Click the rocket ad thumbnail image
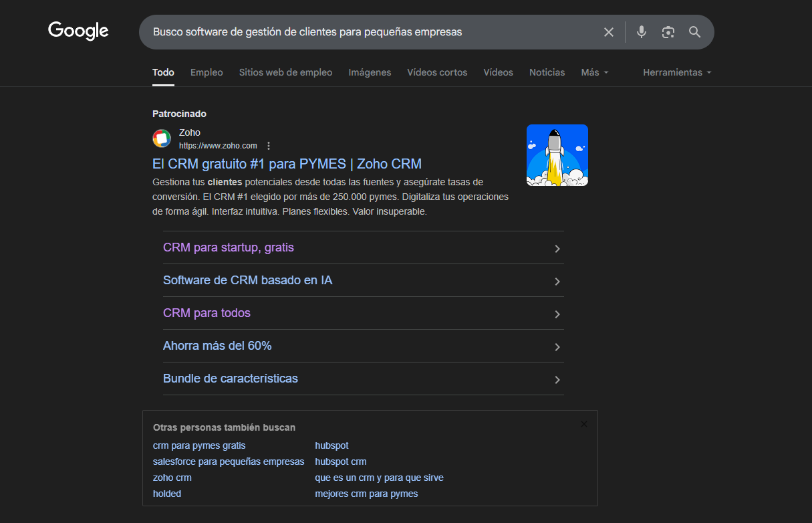The height and width of the screenshot is (523, 812). click(557, 155)
